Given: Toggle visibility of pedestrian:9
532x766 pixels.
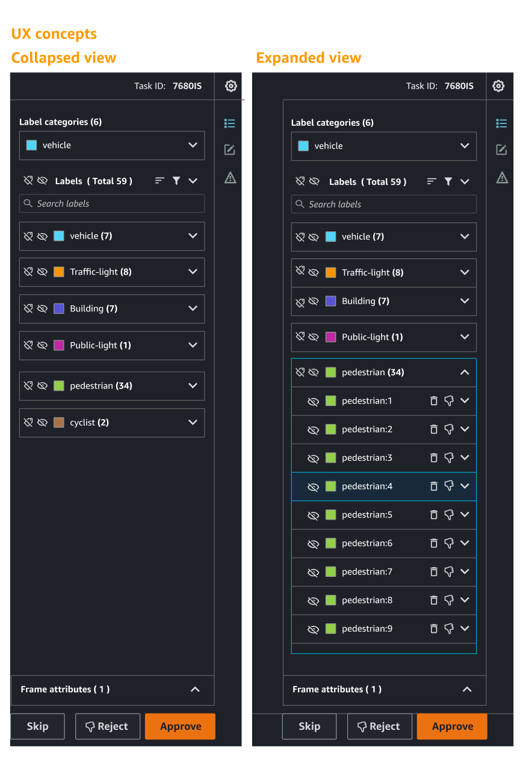Looking at the screenshot, I should pyautogui.click(x=313, y=629).
